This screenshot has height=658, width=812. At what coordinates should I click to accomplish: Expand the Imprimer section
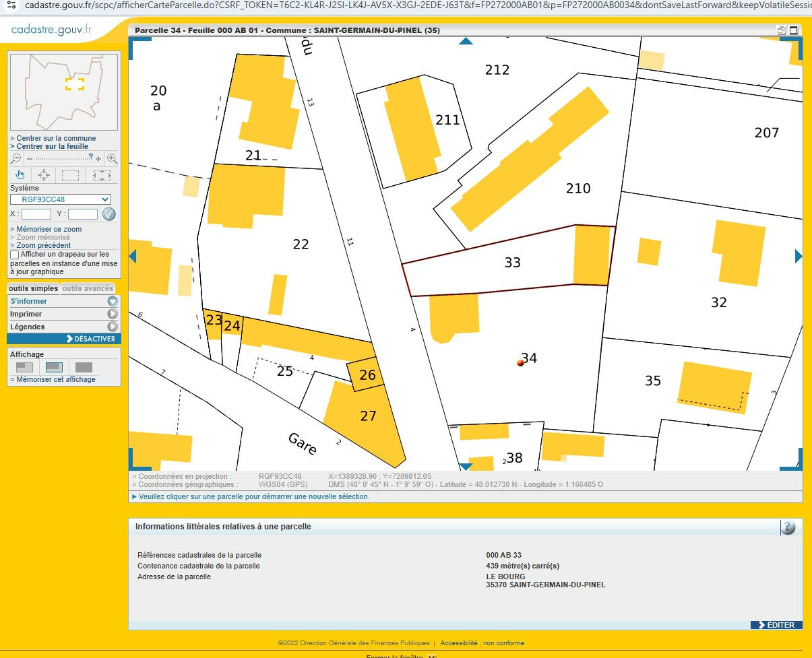112,314
